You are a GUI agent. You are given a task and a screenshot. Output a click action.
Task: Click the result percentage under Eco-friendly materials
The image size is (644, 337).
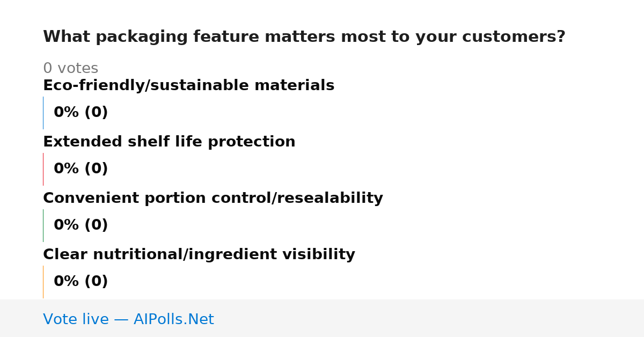click(80, 113)
